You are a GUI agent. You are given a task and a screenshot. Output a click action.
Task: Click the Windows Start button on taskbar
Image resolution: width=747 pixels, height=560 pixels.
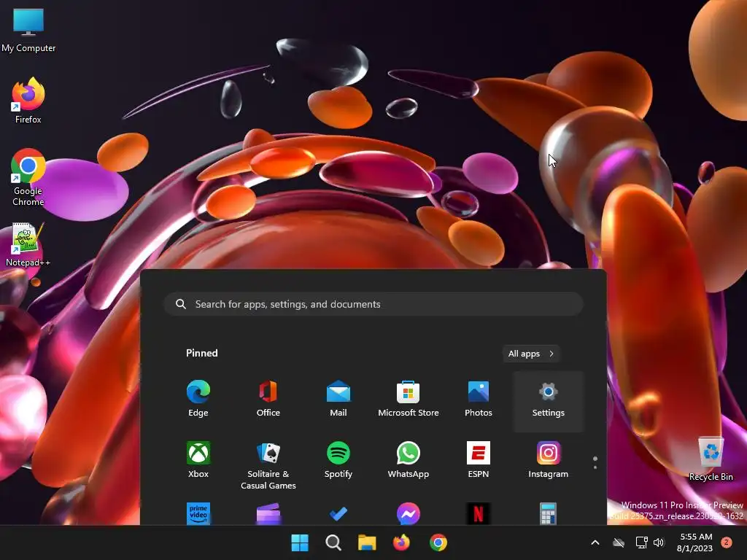(x=300, y=542)
